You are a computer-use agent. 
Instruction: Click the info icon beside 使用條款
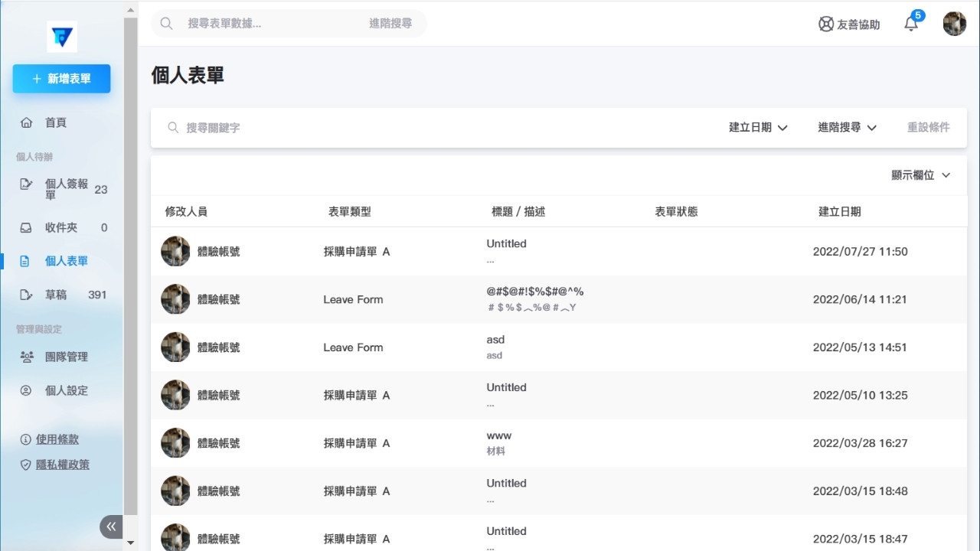click(x=26, y=439)
